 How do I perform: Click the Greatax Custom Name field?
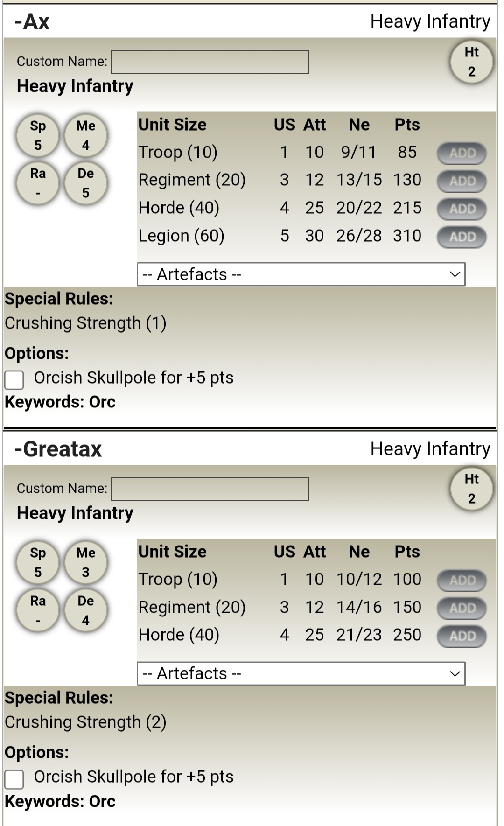210,489
